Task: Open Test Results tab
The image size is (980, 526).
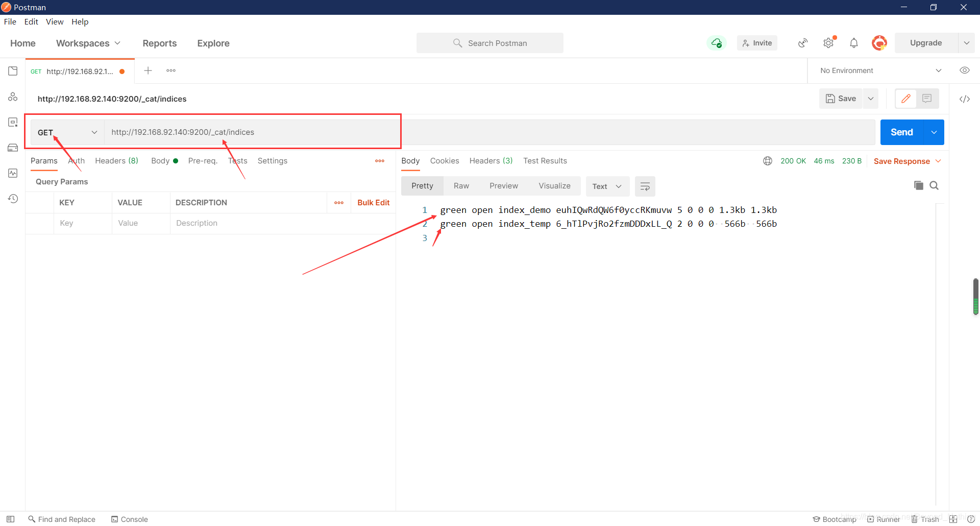Action: coord(545,161)
